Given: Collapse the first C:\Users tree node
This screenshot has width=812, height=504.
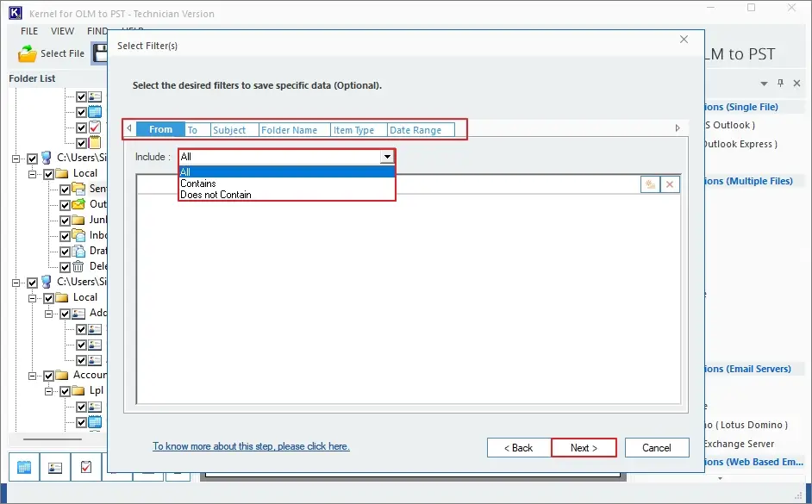Looking at the screenshot, I should [16, 159].
